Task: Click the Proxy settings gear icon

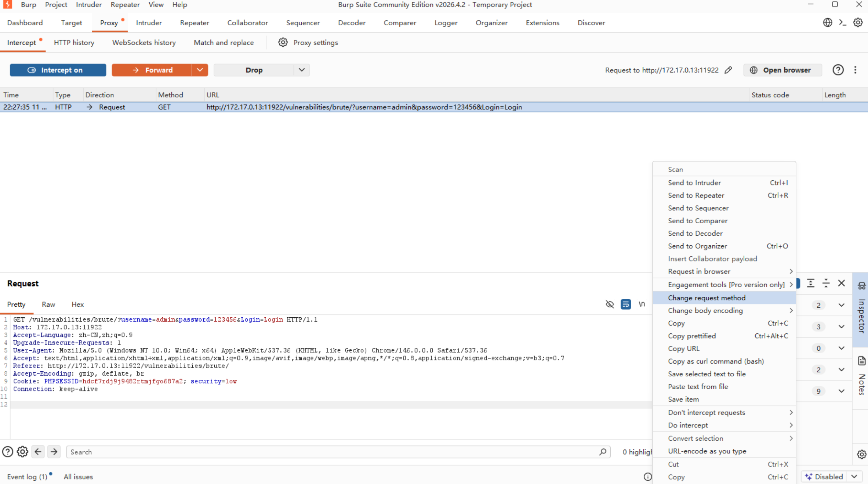Action: pos(283,42)
